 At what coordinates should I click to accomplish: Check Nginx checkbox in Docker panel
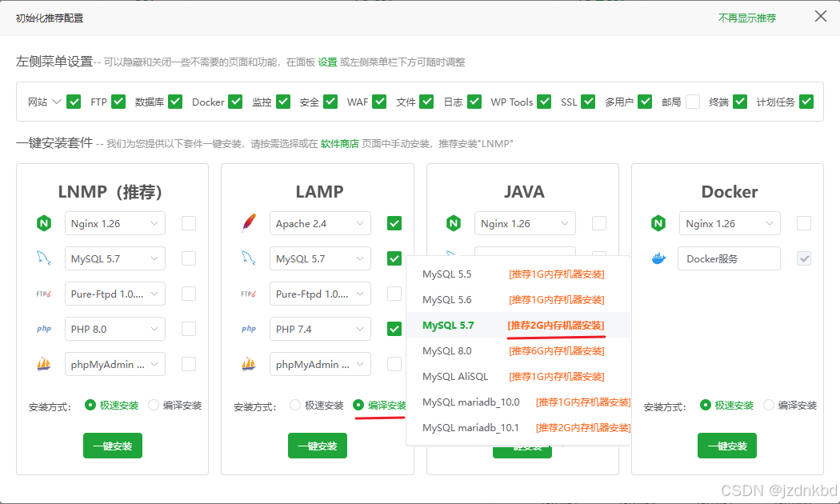(x=803, y=223)
